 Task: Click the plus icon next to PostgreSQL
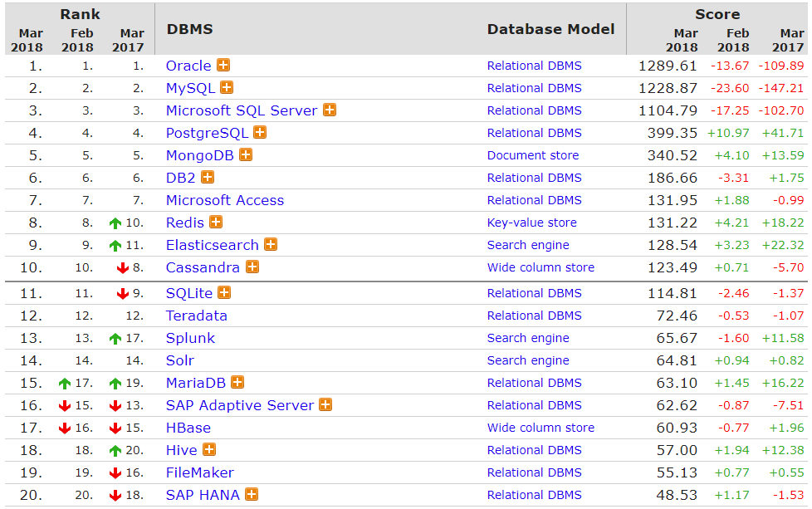[x=260, y=133]
